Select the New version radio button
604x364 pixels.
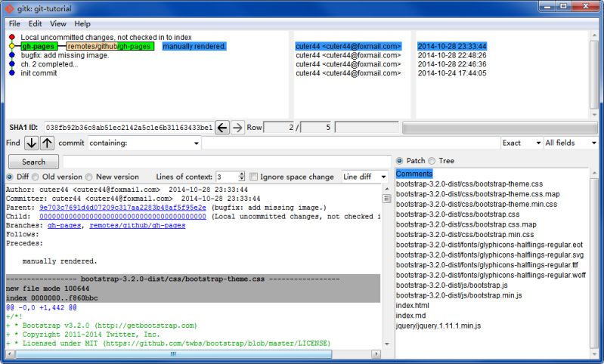click(x=89, y=177)
